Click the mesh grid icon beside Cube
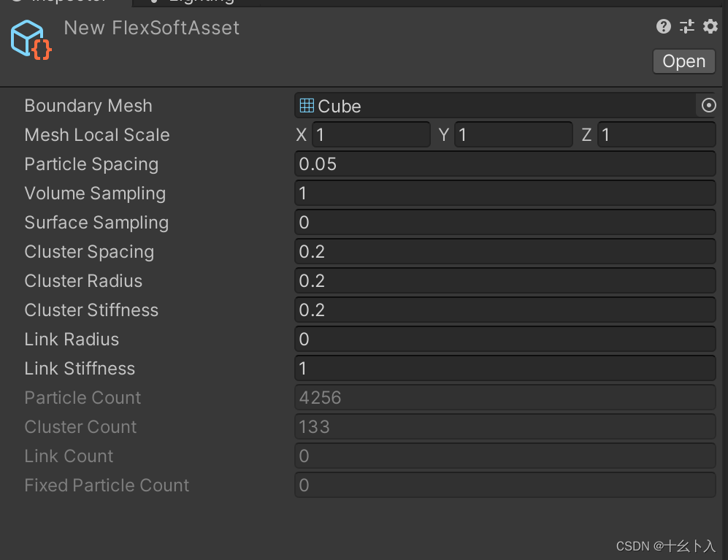Screen dimensions: 728x560 pos(306,105)
